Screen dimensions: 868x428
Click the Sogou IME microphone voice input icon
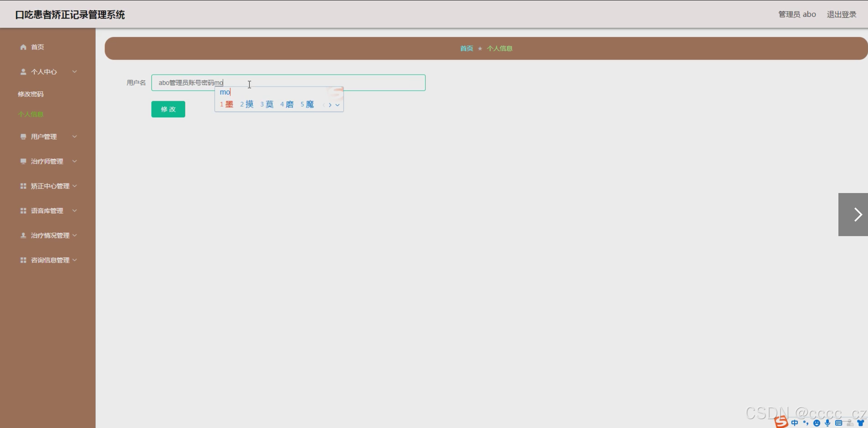[827, 423]
